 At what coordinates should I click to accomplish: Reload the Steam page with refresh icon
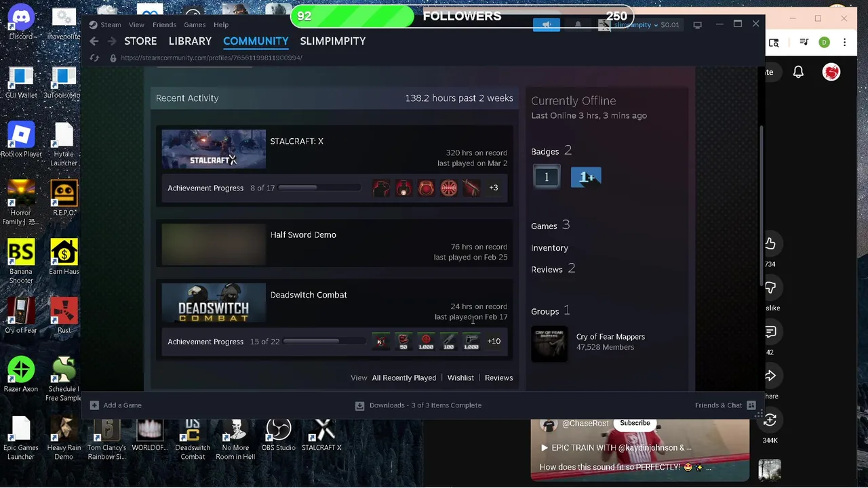click(x=94, y=58)
